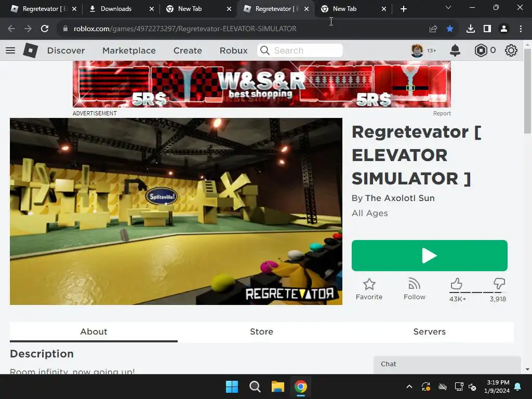Open the Roblox settings gear
This screenshot has height=399, width=532.
point(511,50)
